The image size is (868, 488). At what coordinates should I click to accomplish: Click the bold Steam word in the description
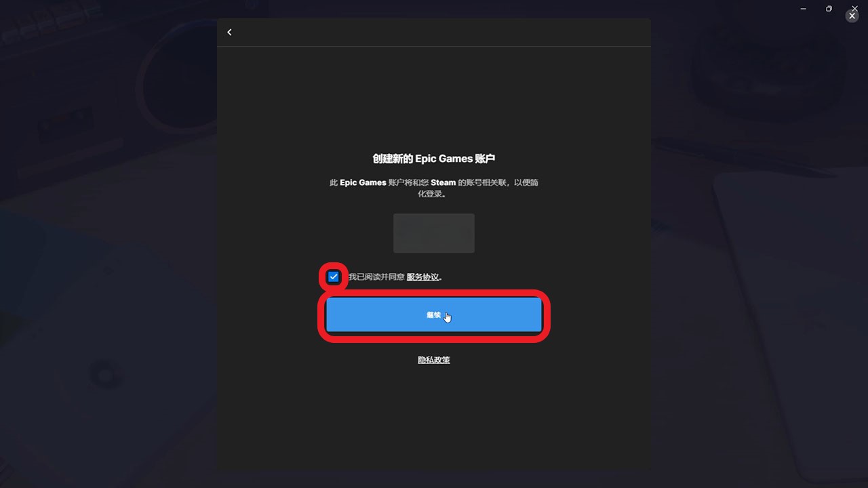tap(443, 182)
